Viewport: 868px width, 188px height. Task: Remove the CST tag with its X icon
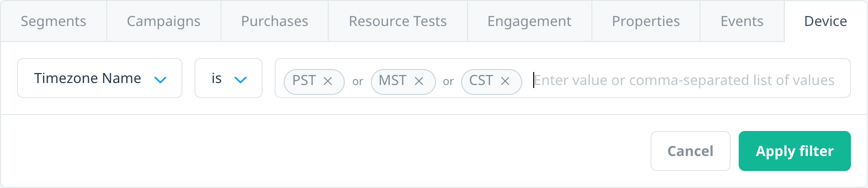coord(505,81)
